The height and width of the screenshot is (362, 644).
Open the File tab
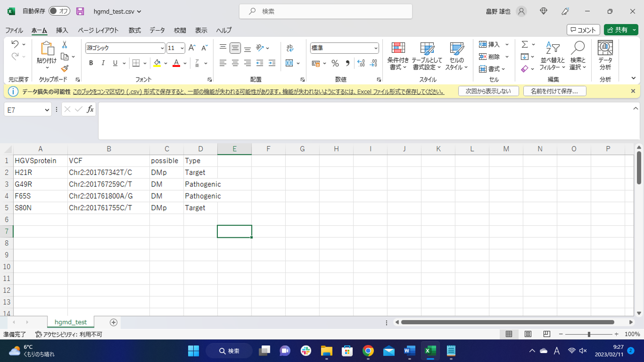(x=14, y=30)
